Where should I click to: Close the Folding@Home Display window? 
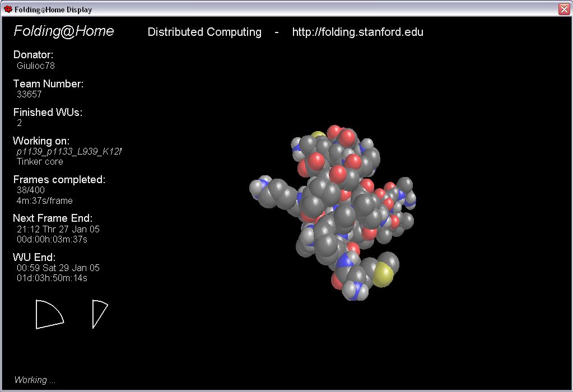click(564, 9)
